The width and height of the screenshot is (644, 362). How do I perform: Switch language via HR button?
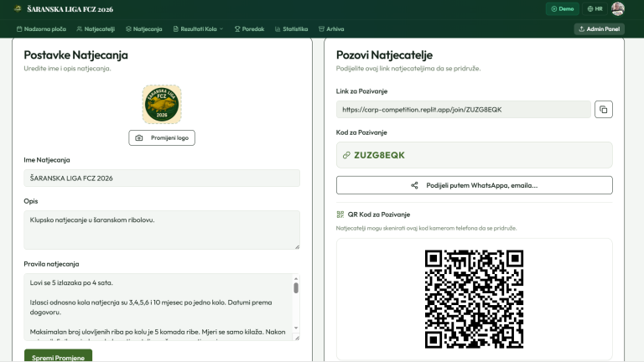(x=595, y=8)
